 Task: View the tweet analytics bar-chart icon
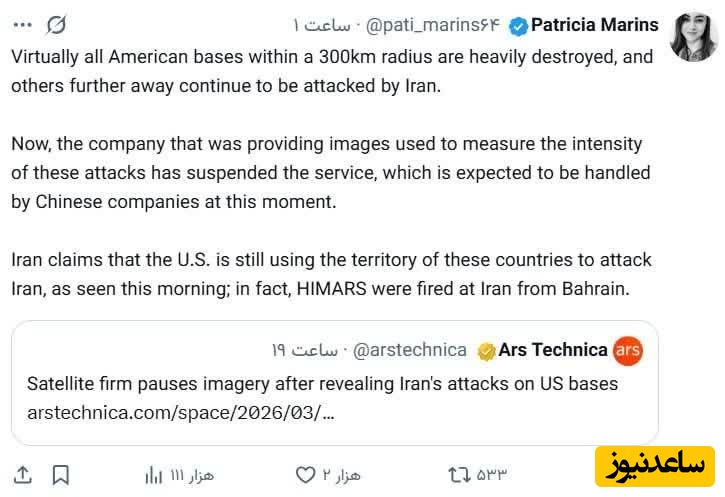tap(153, 474)
